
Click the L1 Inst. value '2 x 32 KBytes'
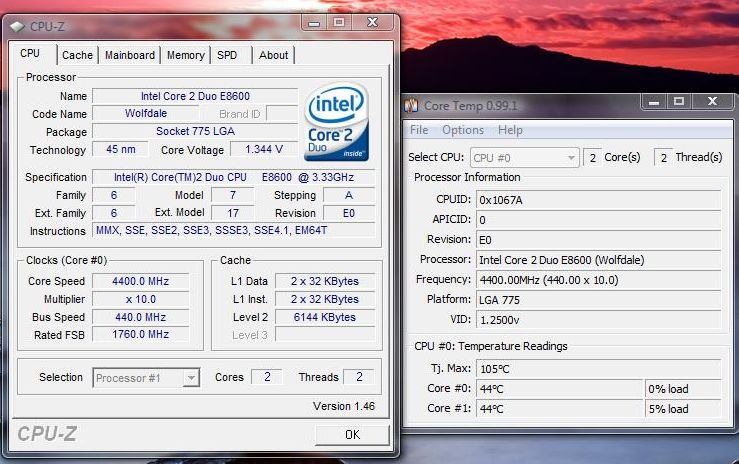pyautogui.click(x=325, y=299)
